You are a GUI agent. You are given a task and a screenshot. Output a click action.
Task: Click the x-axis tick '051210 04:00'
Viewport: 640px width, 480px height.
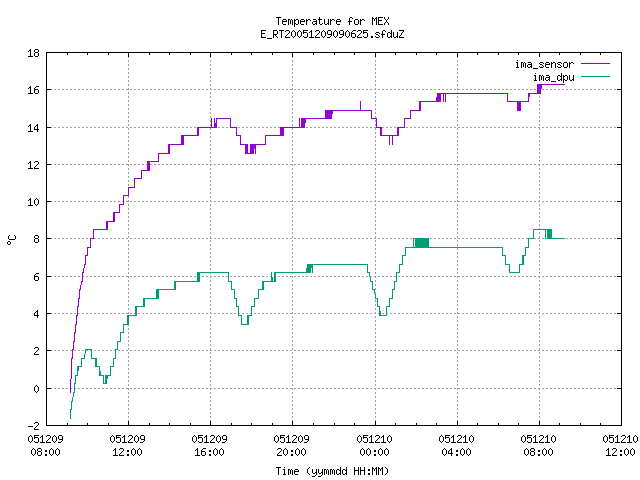pos(456,446)
